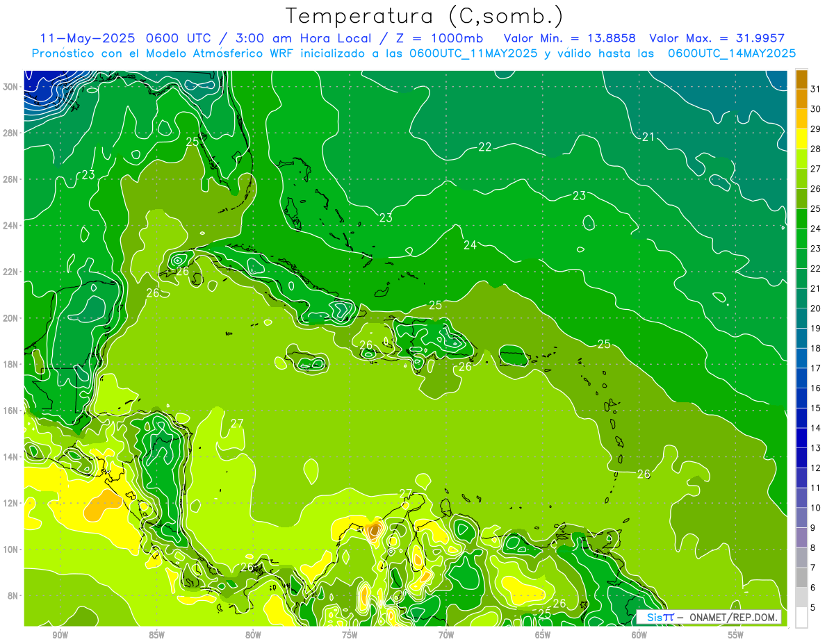The width and height of the screenshot is (834, 644).
Task: Click the legend value '20'
Action: [816, 308]
